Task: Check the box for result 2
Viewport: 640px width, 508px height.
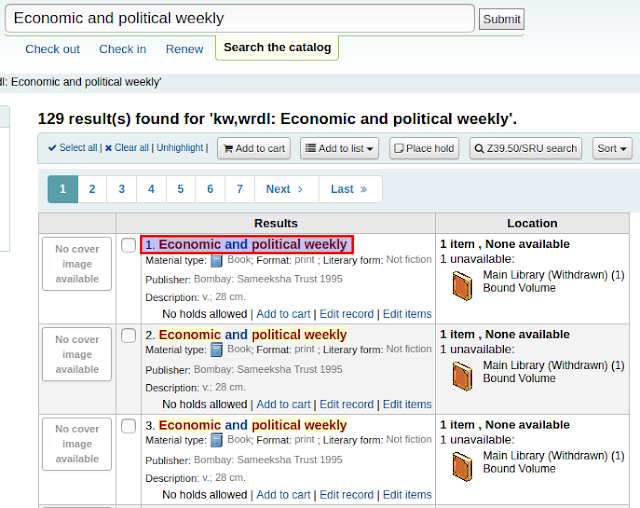Action: click(x=129, y=336)
